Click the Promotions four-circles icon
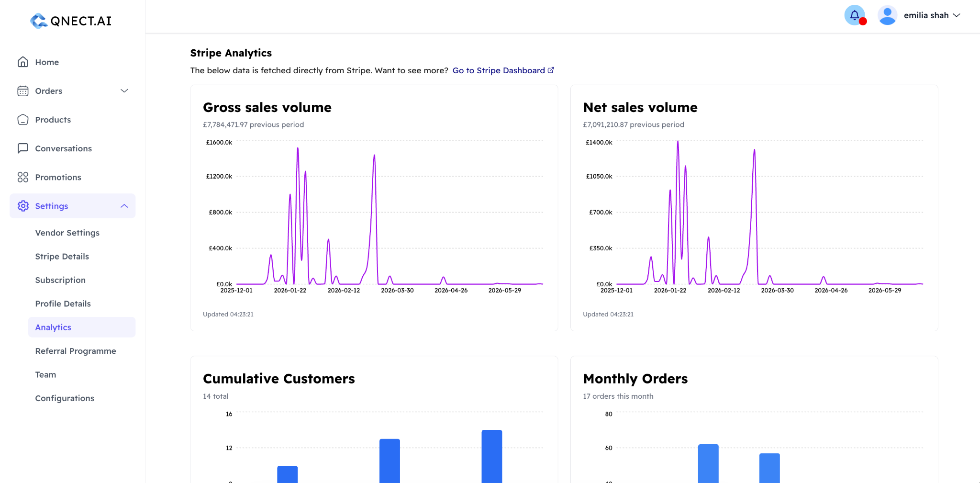This screenshot has width=980, height=483. coord(23,177)
